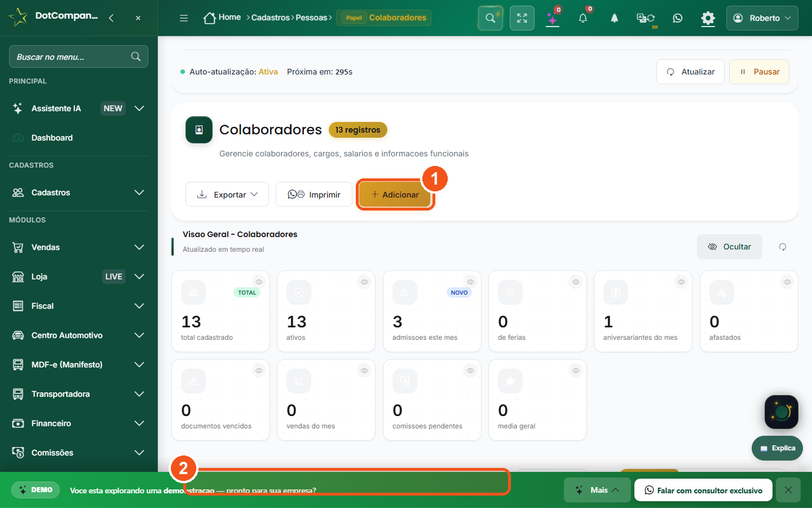The image size is (812, 508).
Task: Select Colaboradores breadcrumb tab
Action: 384,17
